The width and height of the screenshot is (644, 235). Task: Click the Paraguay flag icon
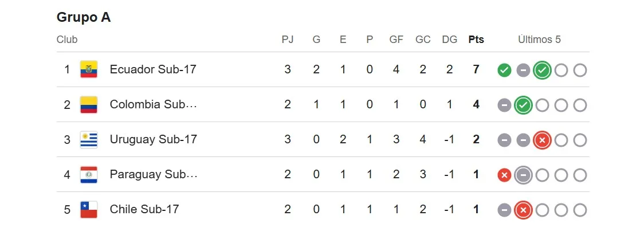click(x=89, y=175)
